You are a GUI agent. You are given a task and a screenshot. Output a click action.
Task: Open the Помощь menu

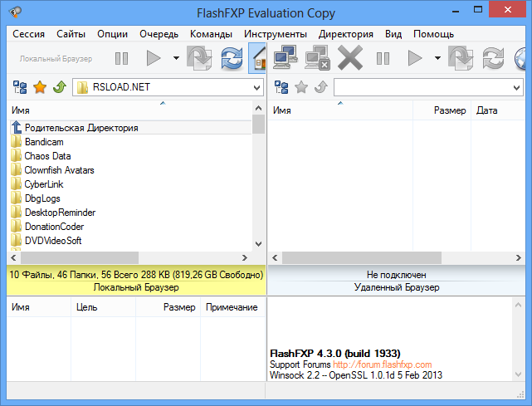point(433,34)
